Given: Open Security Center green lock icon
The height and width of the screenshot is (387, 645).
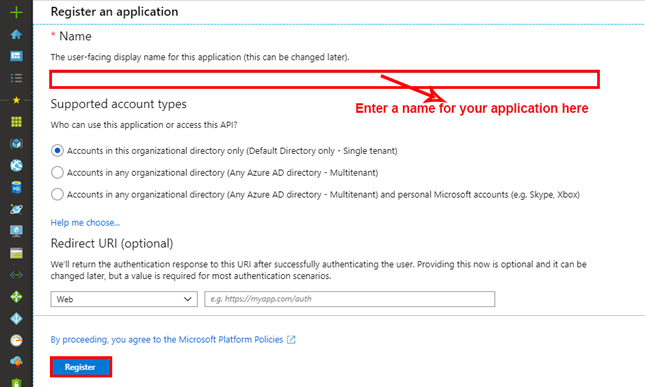Looking at the screenshot, I should click(x=16, y=382).
